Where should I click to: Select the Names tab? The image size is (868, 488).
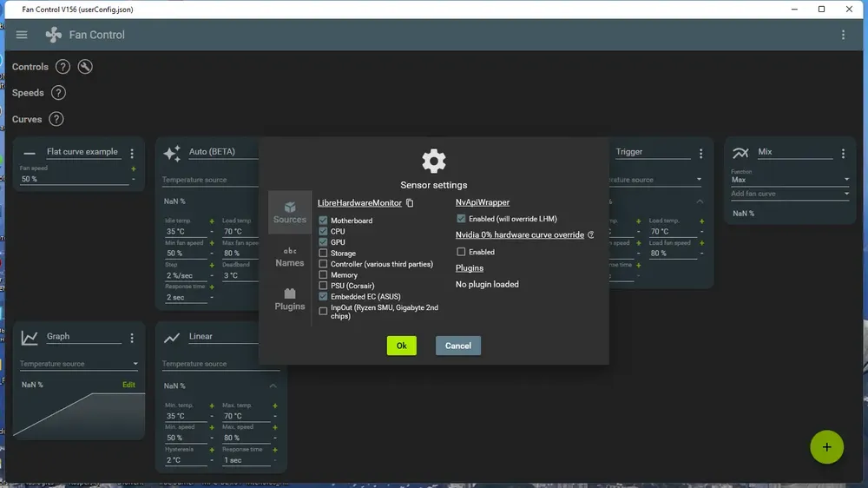[x=290, y=257]
